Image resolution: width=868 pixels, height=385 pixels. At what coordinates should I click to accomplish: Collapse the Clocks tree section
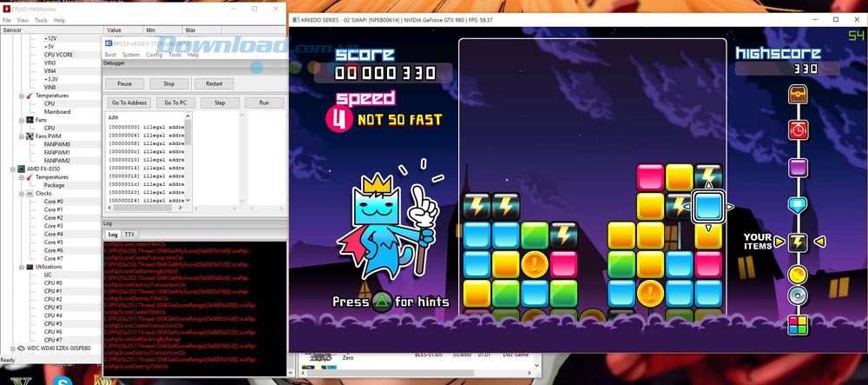tap(21, 194)
